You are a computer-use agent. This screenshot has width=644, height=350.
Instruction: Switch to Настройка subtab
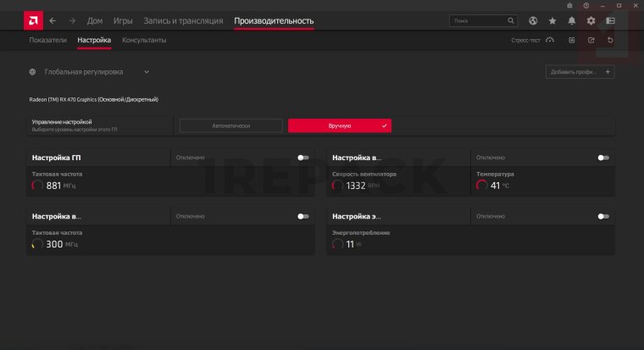94,40
